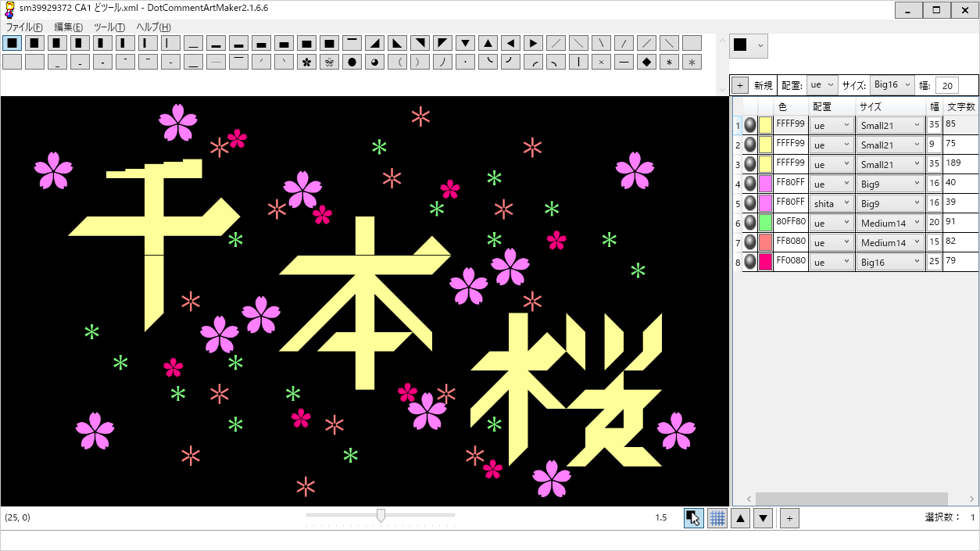
Task: Choose the downward-pointing triangle character
Action: click(466, 43)
